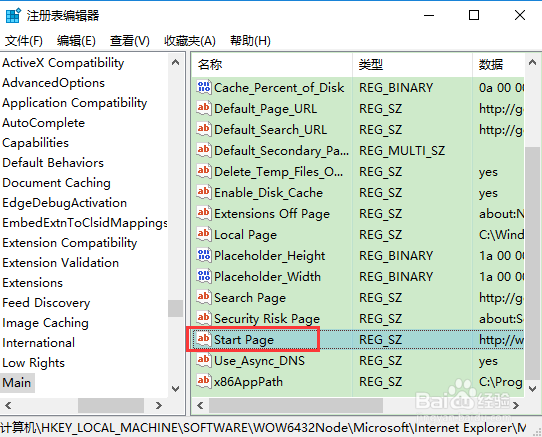This screenshot has height=437, width=542.
Task: Select the Search Page value name
Action: tap(250, 298)
